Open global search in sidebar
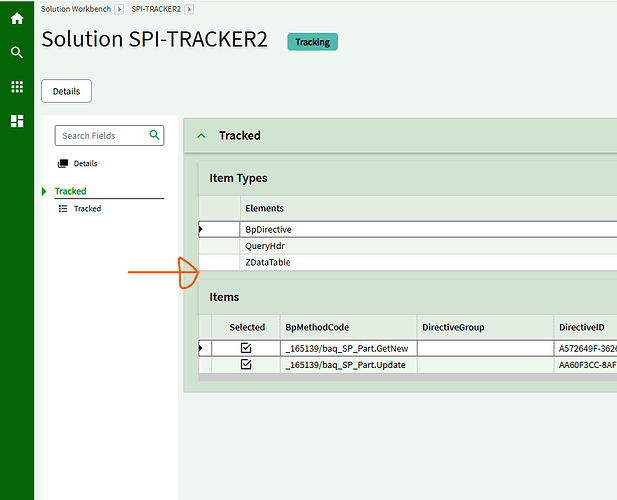 (17, 52)
